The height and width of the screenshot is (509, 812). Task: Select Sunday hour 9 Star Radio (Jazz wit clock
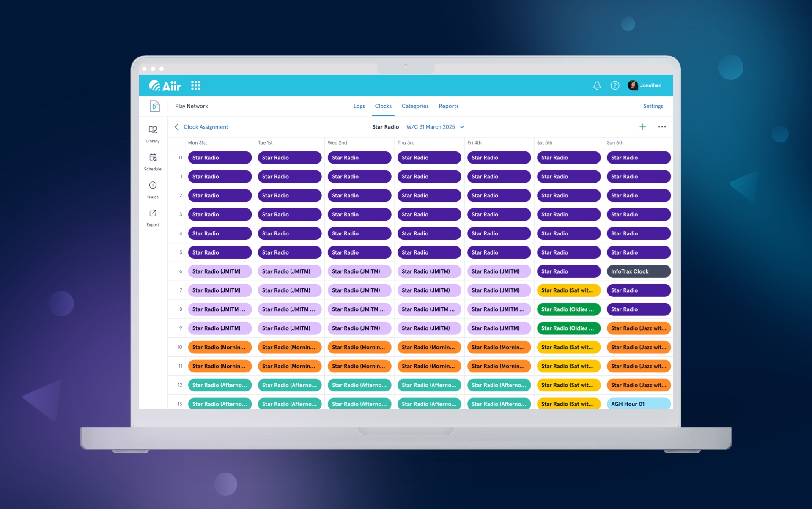[639, 328]
